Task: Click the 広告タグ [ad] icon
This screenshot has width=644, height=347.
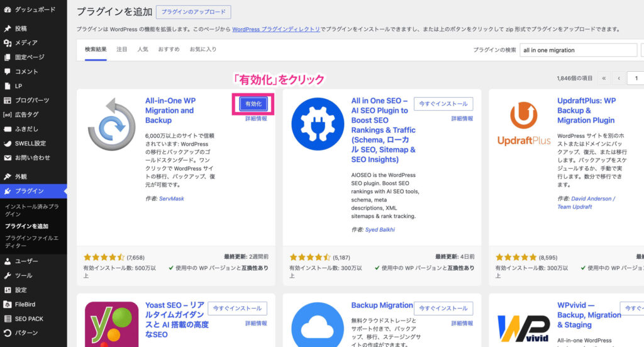Action: [x=8, y=115]
